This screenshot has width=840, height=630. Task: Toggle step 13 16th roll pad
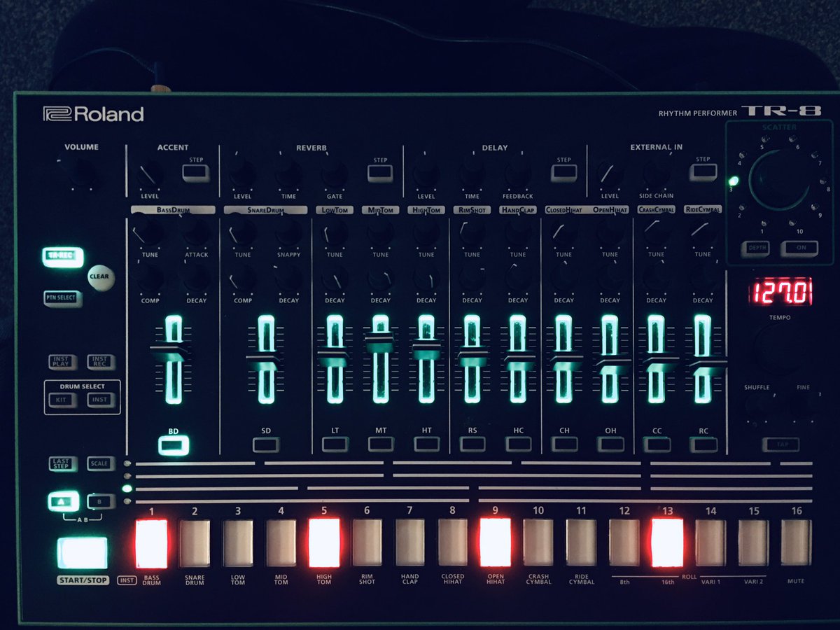click(x=667, y=543)
